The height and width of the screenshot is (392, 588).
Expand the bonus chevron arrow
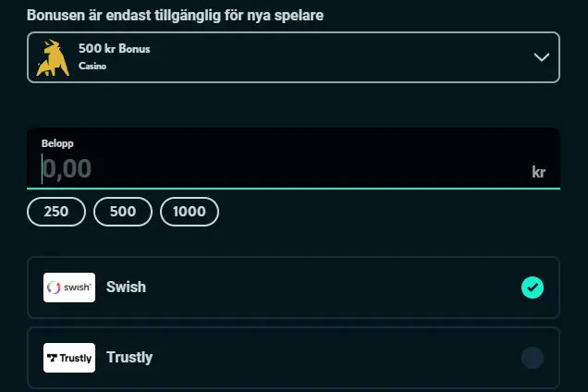(x=542, y=57)
